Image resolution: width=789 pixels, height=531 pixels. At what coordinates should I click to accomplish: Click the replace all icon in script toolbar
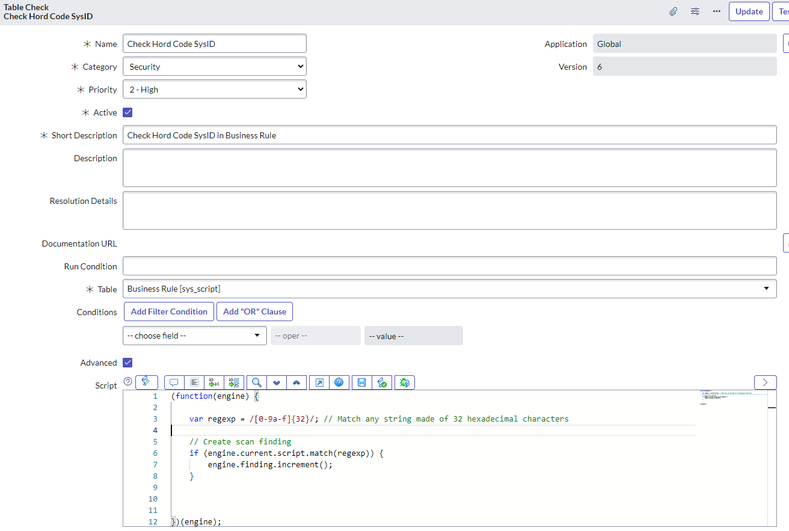[x=234, y=383]
